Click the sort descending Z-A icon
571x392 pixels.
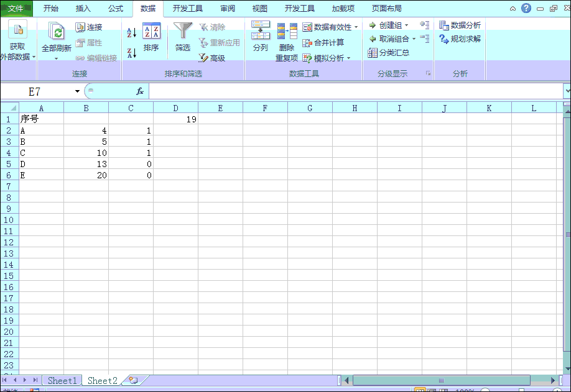point(131,53)
